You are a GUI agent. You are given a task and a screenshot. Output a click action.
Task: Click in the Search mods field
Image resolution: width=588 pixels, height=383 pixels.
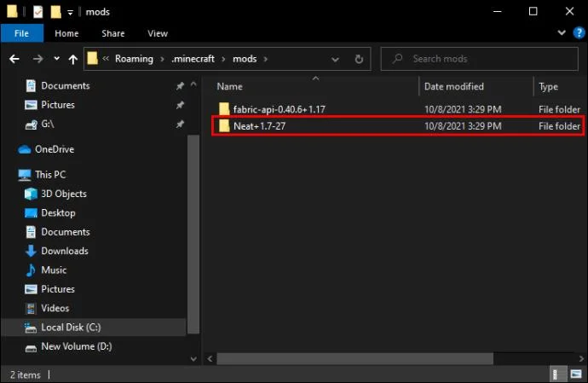pos(480,59)
